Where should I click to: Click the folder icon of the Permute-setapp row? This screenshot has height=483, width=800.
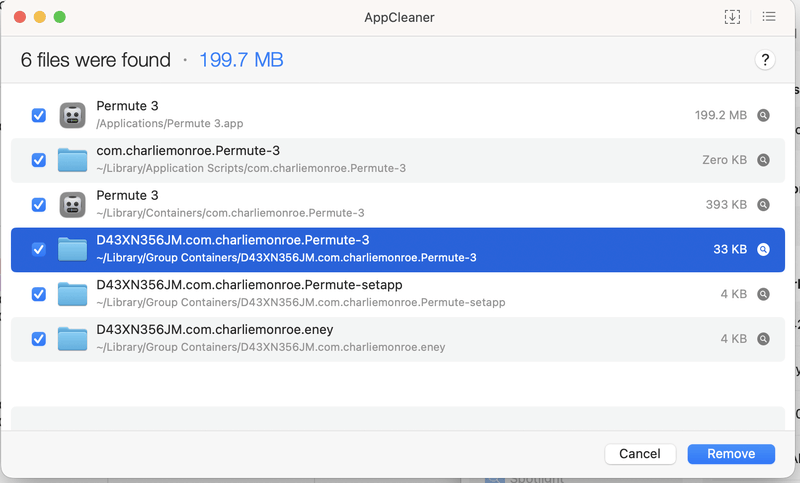72,294
